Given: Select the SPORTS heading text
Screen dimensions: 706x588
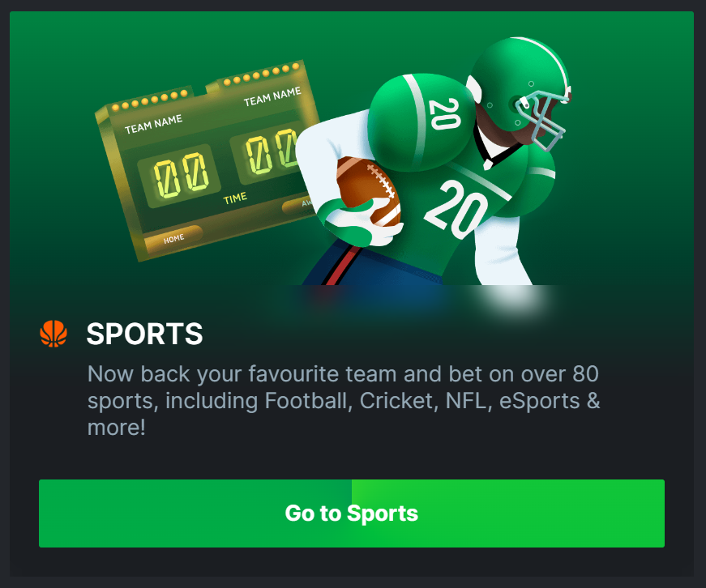Looking at the screenshot, I should tap(144, 334).
